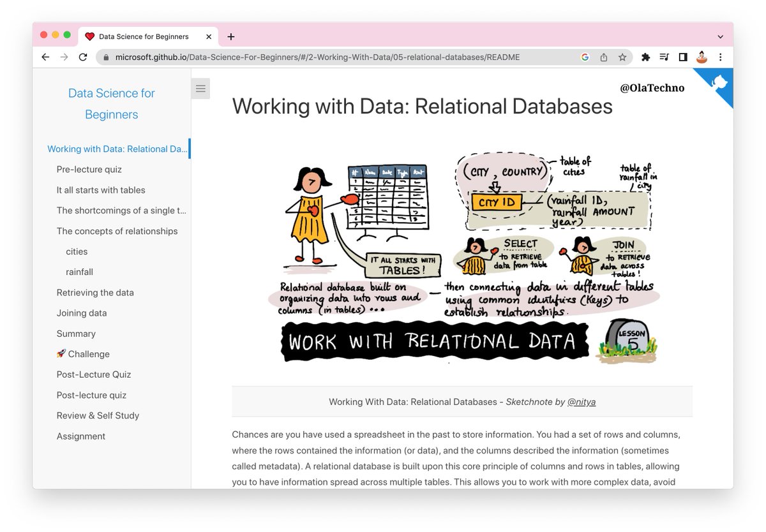
Task: Click the page heading Working with Data: Relational Databases
Action: 422,106
